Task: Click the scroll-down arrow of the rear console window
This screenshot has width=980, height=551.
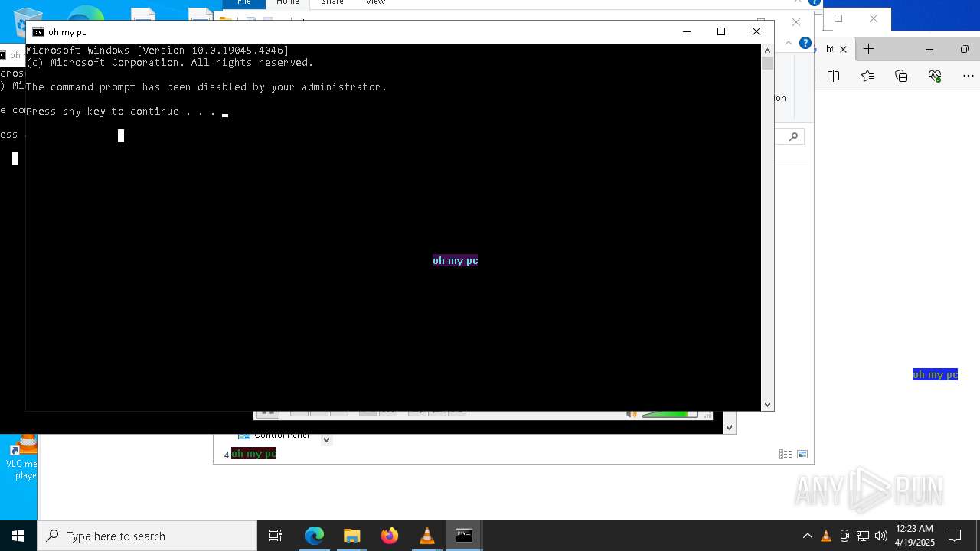Action: pos(730,427)
